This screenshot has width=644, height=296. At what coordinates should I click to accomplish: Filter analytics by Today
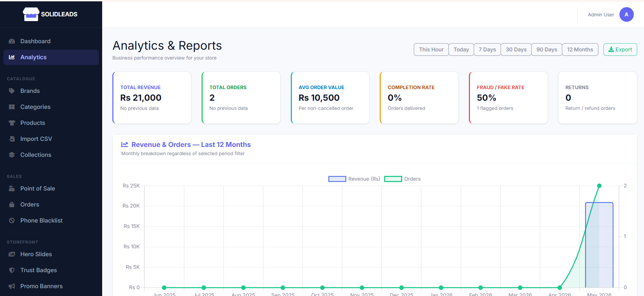click(461, 50)
